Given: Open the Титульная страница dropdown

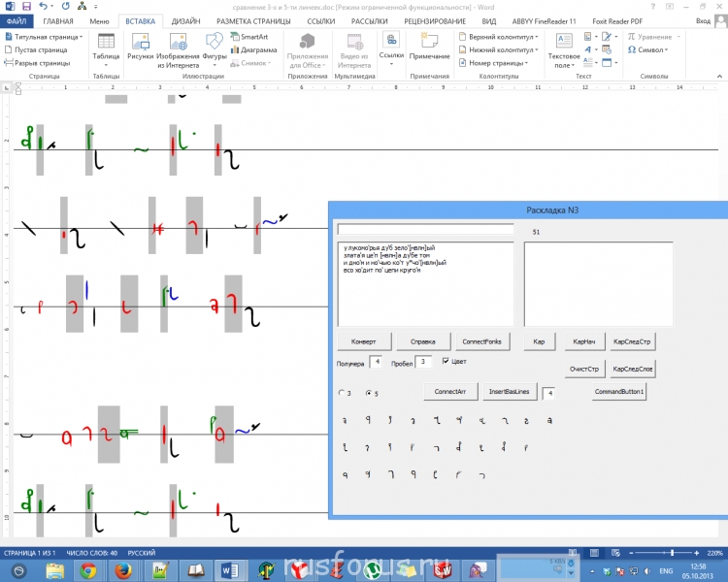Looking at the screenshot, I should point(43,37).
